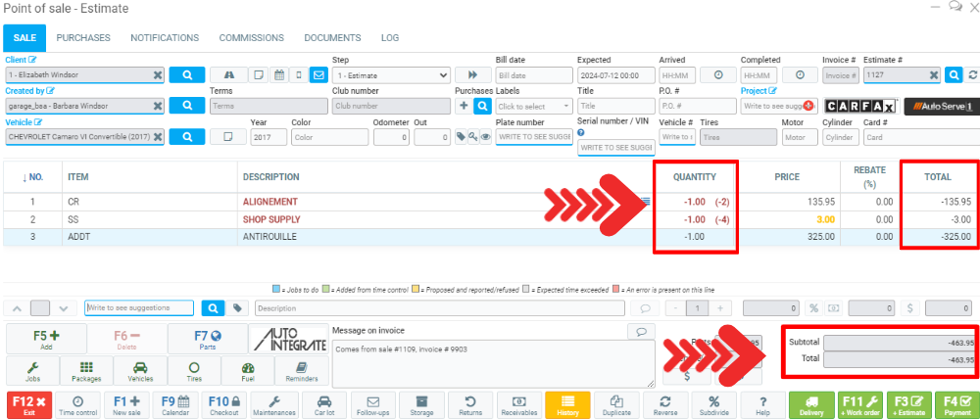Click the CARFAX logo button

click(857, 106)
